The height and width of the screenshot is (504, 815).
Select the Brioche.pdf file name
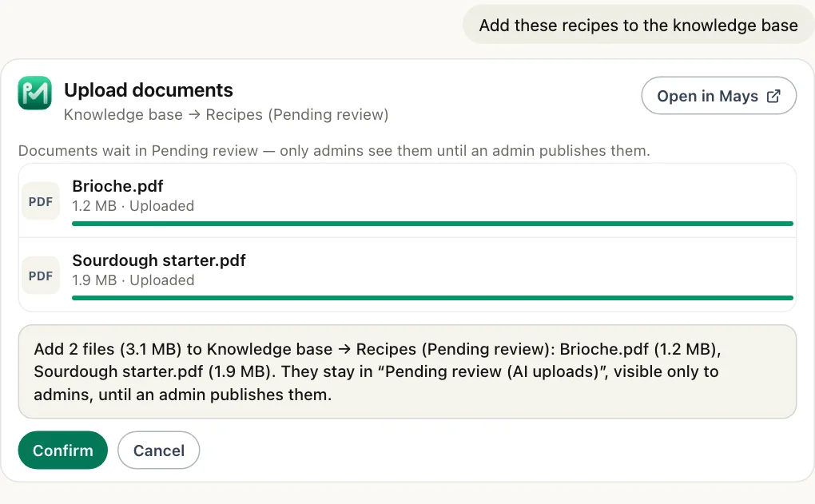coord(117,186)
